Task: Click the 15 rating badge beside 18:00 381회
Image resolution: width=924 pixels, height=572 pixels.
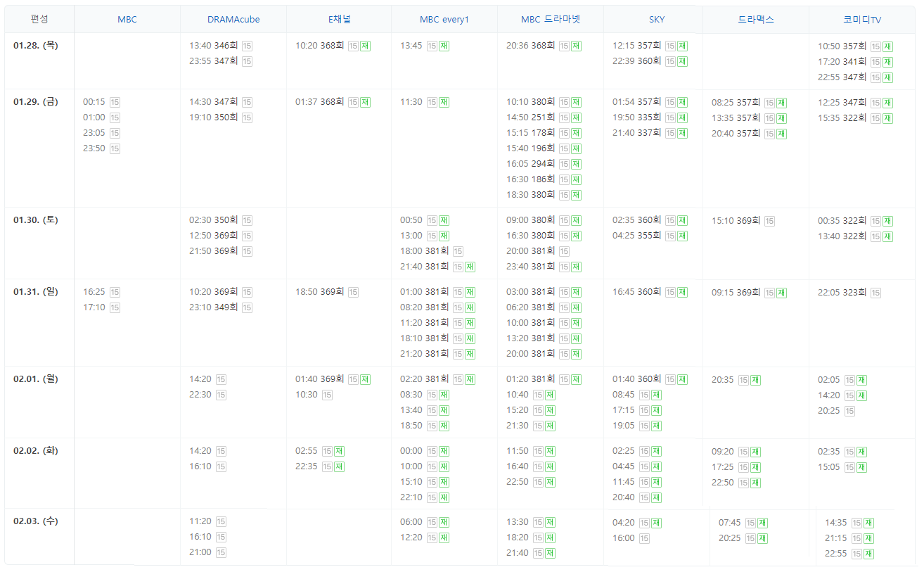Action: (458, 251)
